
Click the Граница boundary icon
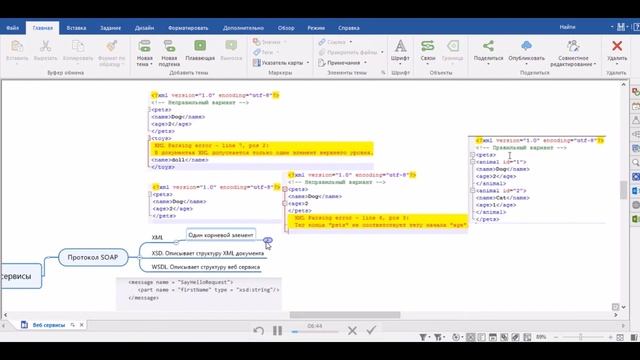453,46
